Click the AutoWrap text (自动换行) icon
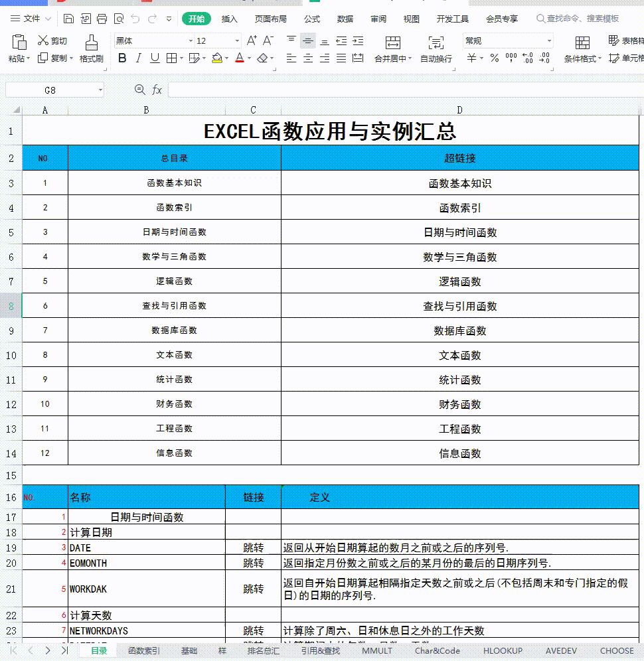This screenshot has height=661, width=644. click(x=436, y=42)
